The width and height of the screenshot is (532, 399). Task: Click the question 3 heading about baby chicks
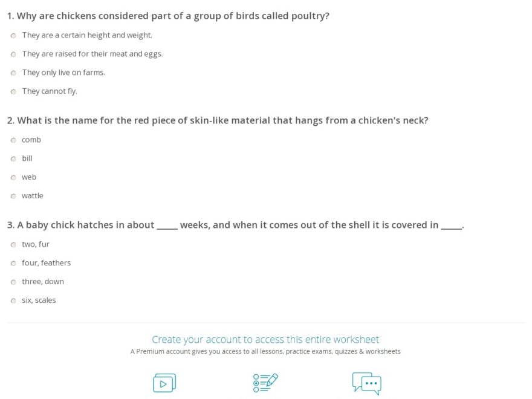click(235, 225)
